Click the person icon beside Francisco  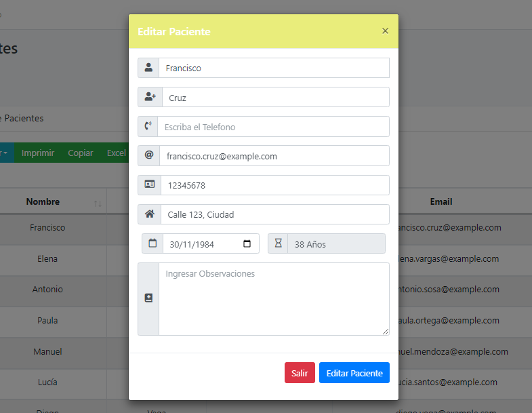pos(148,67)
